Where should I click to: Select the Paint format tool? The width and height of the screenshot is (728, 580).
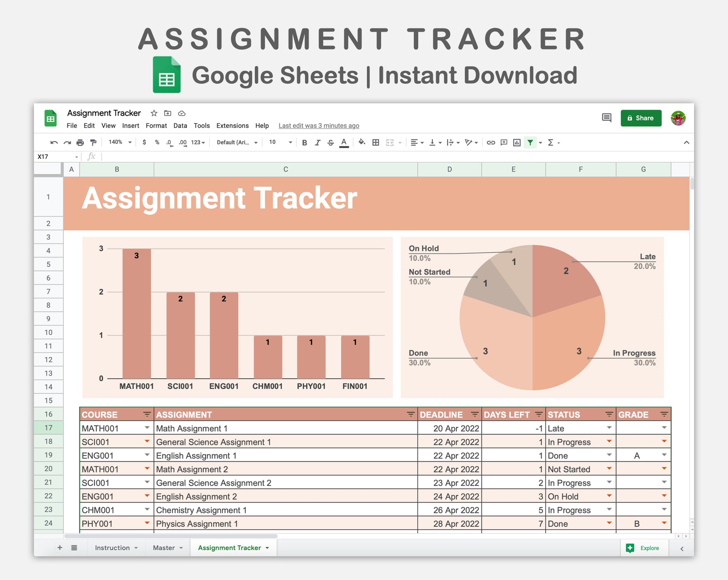click(93, 142)
